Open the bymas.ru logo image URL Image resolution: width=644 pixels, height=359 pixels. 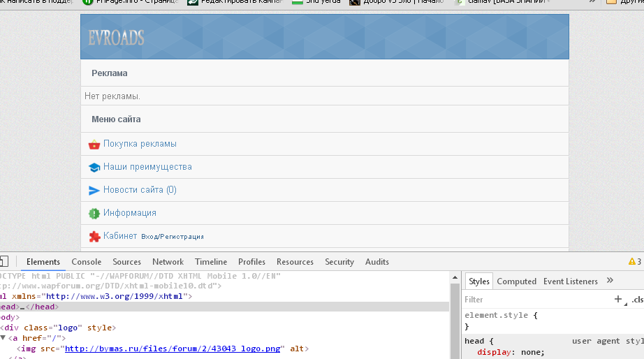(173, 349)
